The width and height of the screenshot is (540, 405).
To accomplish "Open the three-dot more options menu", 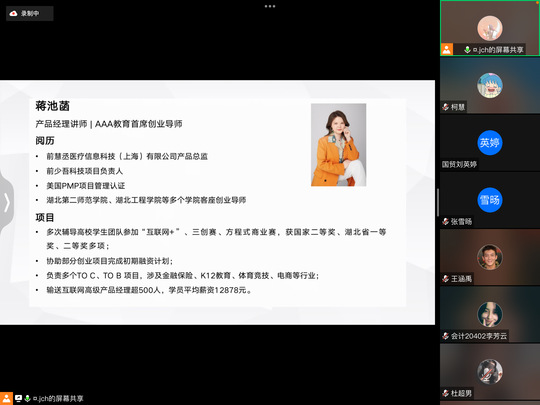I will tap(270, 6).
